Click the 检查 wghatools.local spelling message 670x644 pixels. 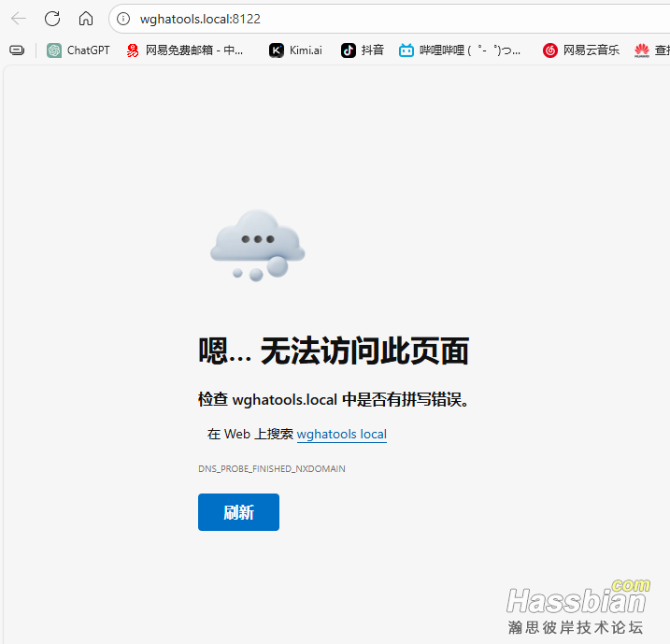[x=334, y=400]
